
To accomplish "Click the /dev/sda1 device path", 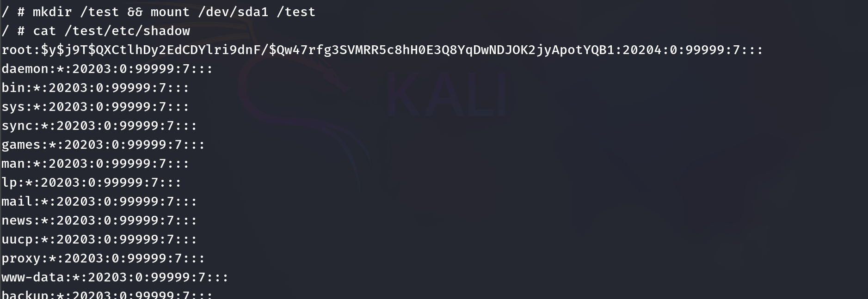I will coord(233,12).
